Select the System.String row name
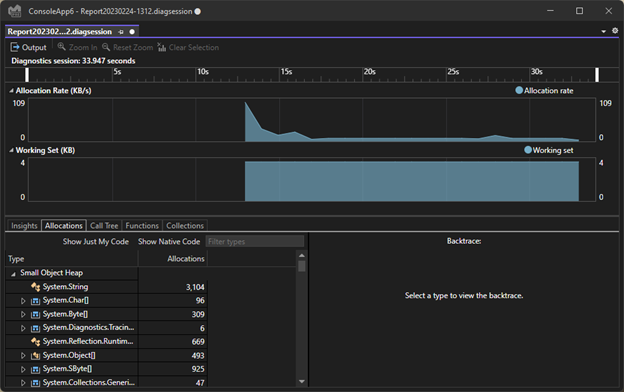Viewport: 624px width, 392px height. point(65,287)
